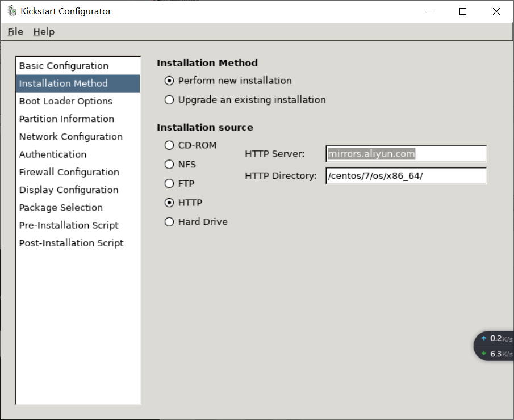The image size is (514, 420).
Task: Maximize the Kickstart Configurator window
Action: click(x=463, y=11)
